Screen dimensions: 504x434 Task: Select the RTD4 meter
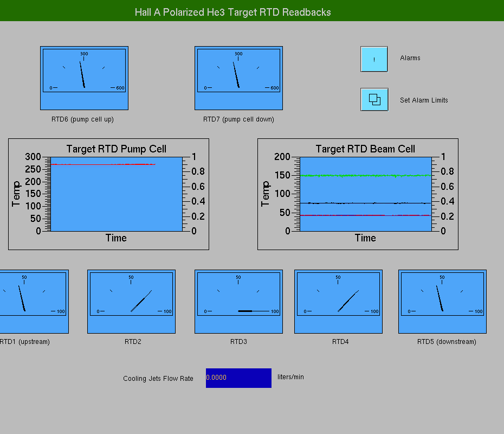tap(339, 302)
